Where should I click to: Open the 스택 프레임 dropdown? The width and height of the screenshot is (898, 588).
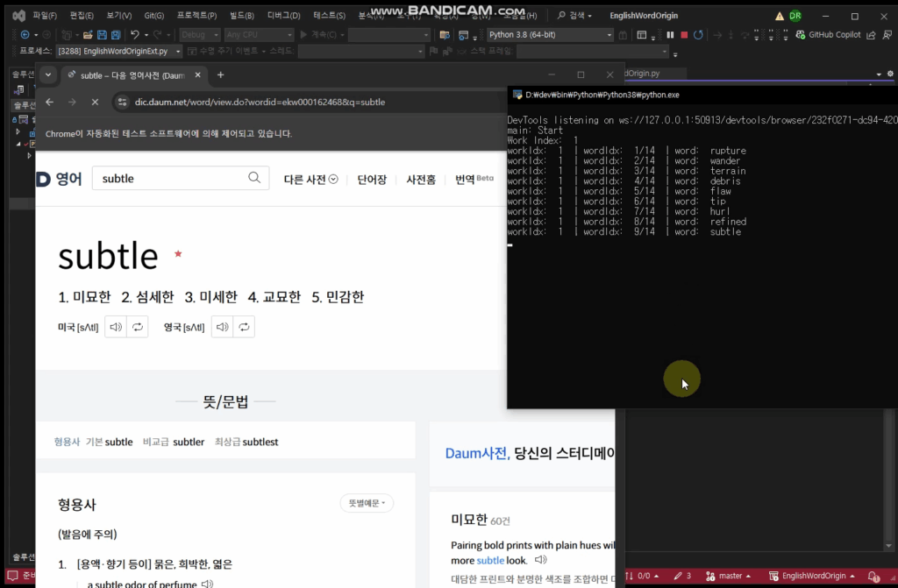click(x=592, y=52)
